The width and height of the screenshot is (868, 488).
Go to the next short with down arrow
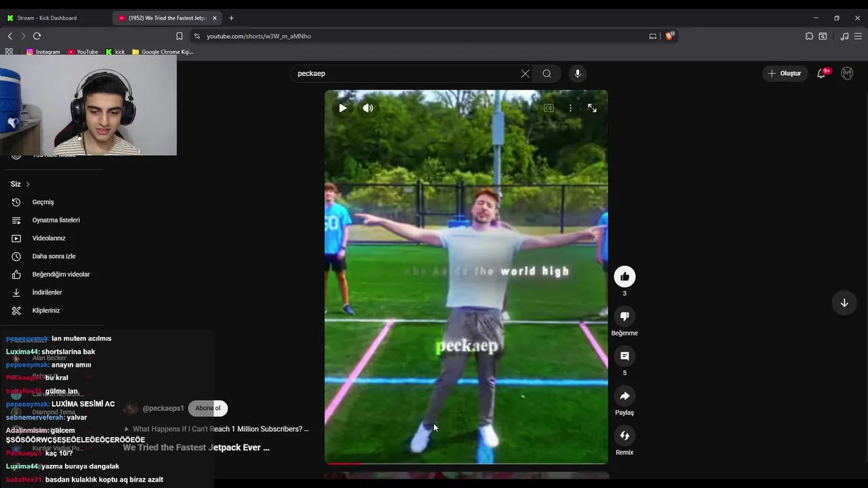click(x=844, y=303)
